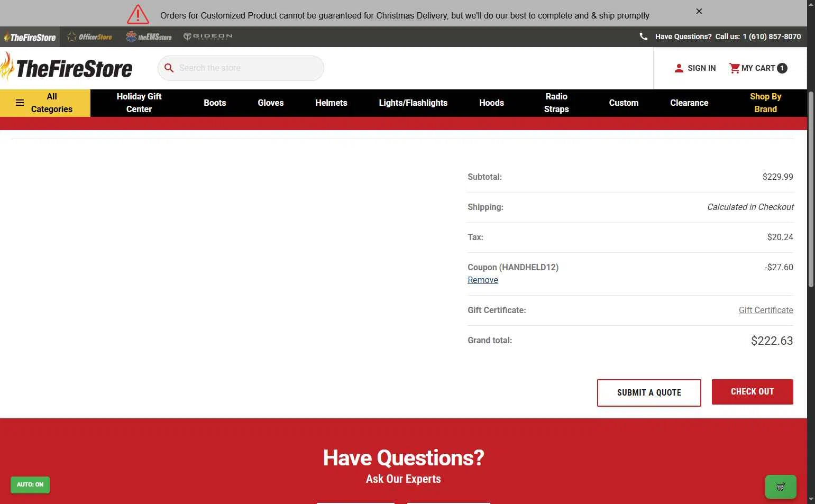Click the page vertical scrollbar thumb
The height and width of the screenshot is (504, 815).
click(x=811, y=189)
